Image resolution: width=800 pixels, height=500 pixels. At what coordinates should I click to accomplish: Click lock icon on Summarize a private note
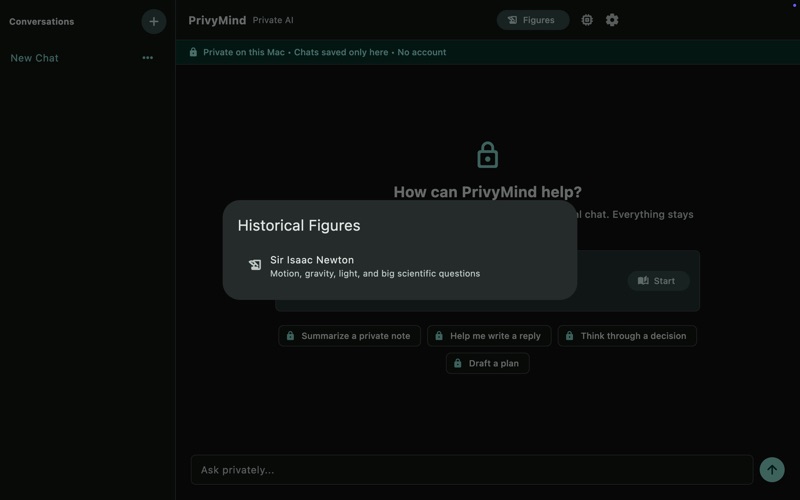click(x=290, y=336)
